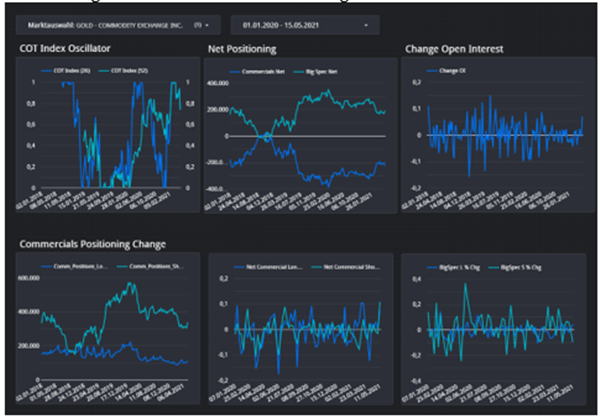This screenshot has width=600, height=419.
Task: Click the 600.000 axis label
Action: [x=29, y=278]
